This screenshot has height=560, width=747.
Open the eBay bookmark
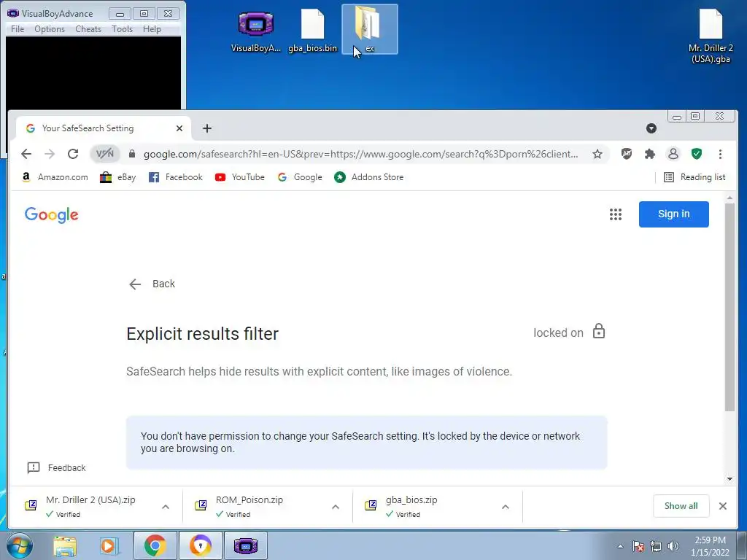[117, 177]
